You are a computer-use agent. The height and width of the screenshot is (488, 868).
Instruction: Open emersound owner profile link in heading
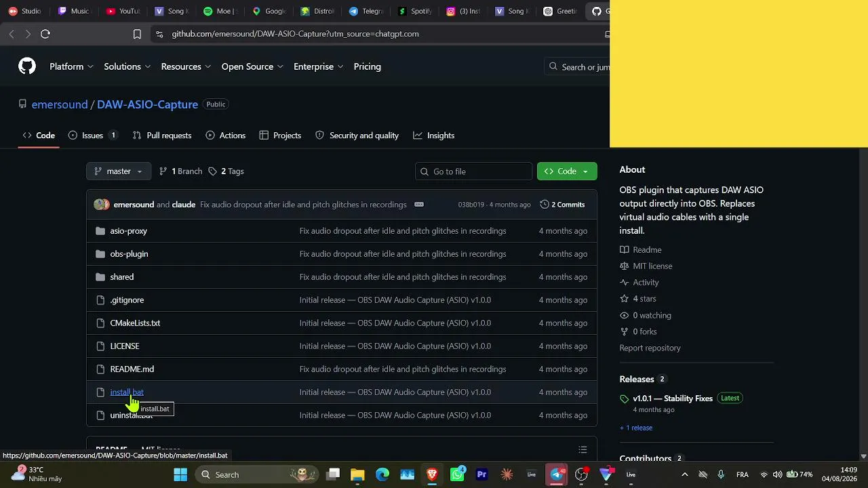[x=60, y=104]
